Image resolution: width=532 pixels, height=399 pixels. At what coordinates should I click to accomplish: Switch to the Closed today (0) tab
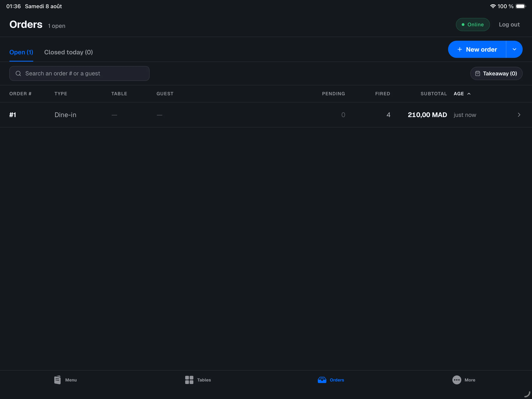coord(69,52)
